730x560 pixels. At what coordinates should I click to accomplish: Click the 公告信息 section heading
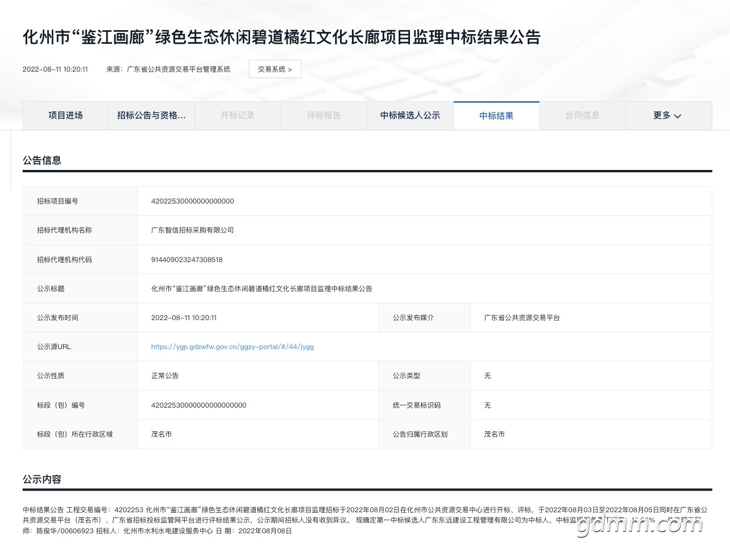[42, 160]
